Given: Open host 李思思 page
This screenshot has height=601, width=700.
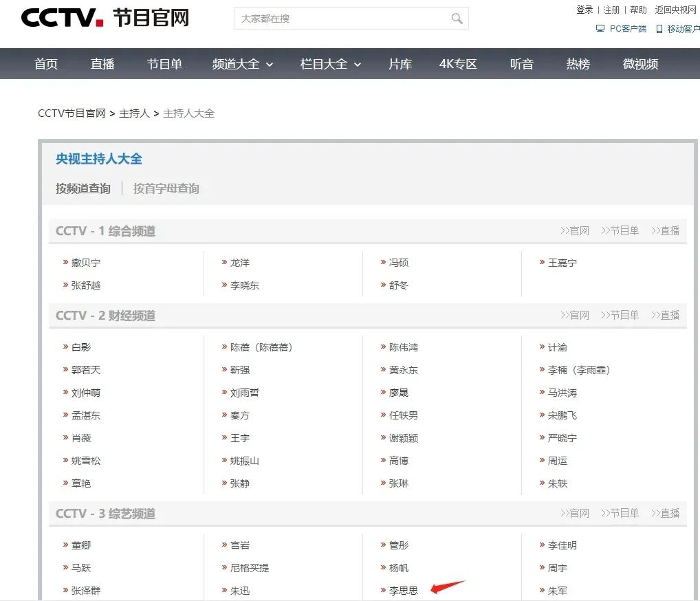Looking at the screenshot, I should coord(404,590).
